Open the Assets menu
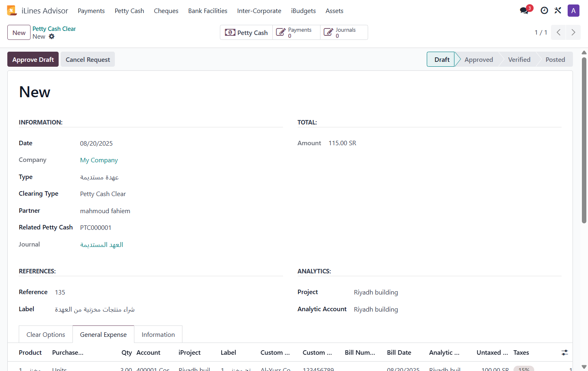588x371 pixels. click(x=334, y=11)
